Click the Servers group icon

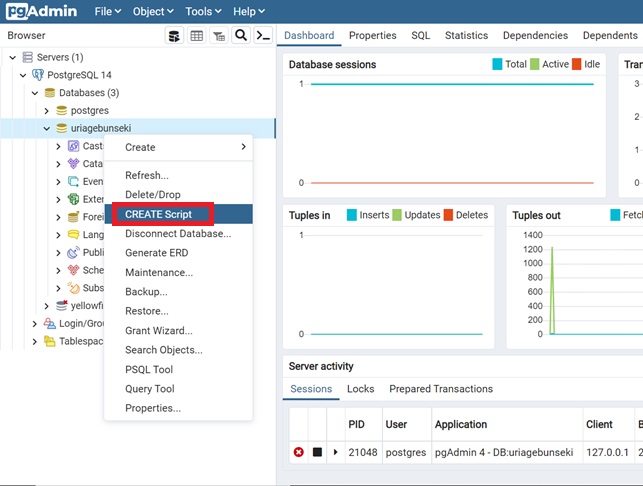(27, 57)
